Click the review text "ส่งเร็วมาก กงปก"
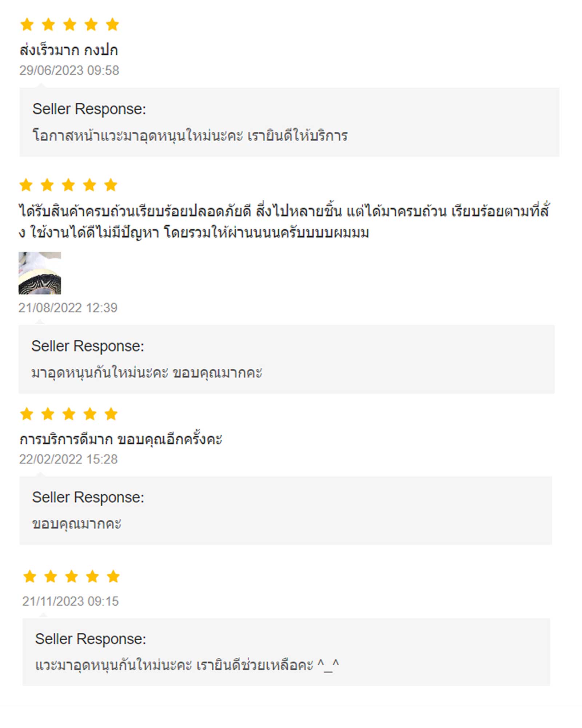The height and width of the screenshot is (728, 582). pos(69,50)
